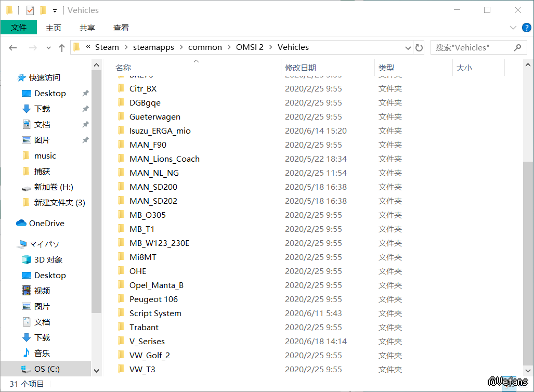This screenshot has width=534, height=392.
Task: Open 3D 对象 in the sidebar
Action: [48, 260]
